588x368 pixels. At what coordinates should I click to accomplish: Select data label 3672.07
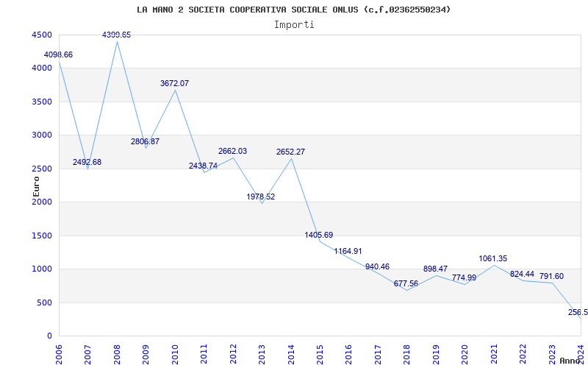pyautogui.click(x=174, y=83)
